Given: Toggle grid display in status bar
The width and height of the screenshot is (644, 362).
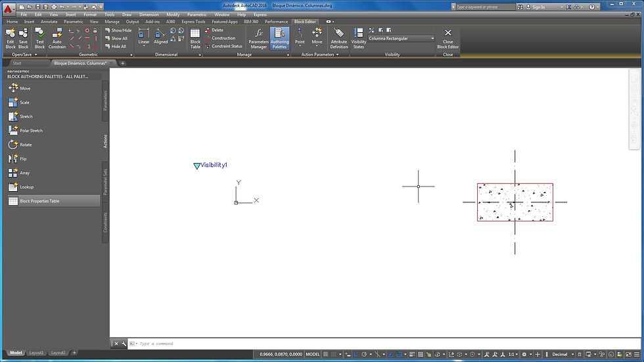Looking at the screenshot, I should (325, 354).
